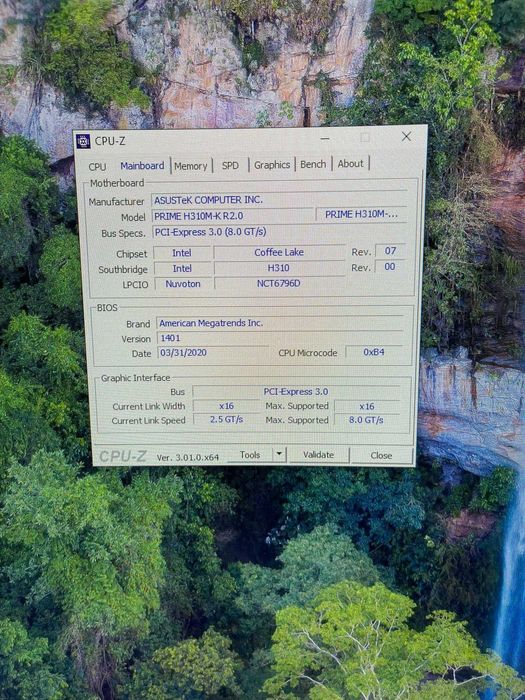Screen dimensions: 525x700
Task: Click the chipset Intel vendor field
Action: (182, 253)
